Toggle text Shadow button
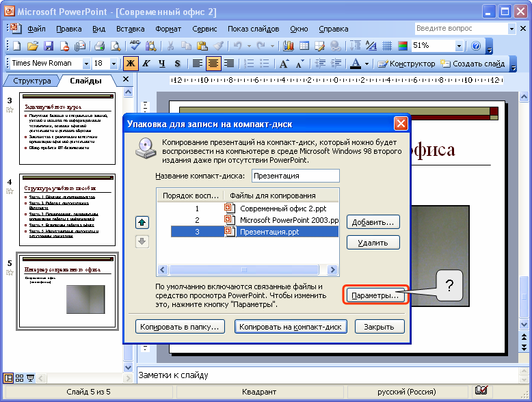 coord(177,64)
